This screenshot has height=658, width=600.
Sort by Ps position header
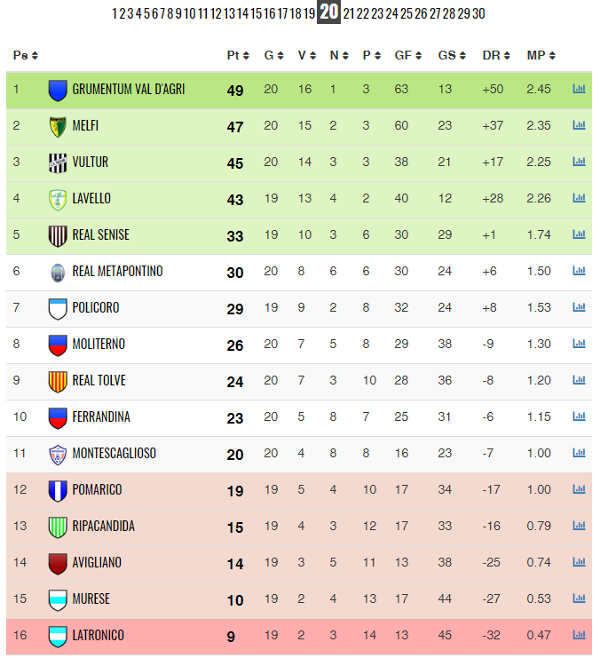tap(25, 55)
